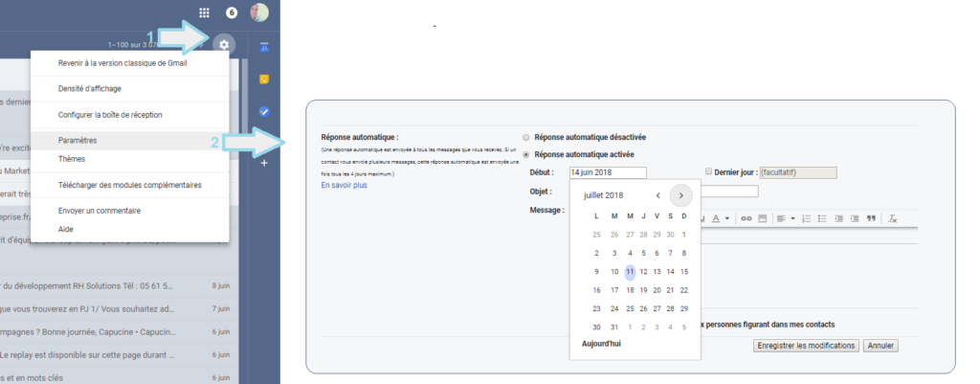Click Enregistrer les modifications button
Image resolution: width=980 pixels, height=384 pixels.
coord(806,346)
